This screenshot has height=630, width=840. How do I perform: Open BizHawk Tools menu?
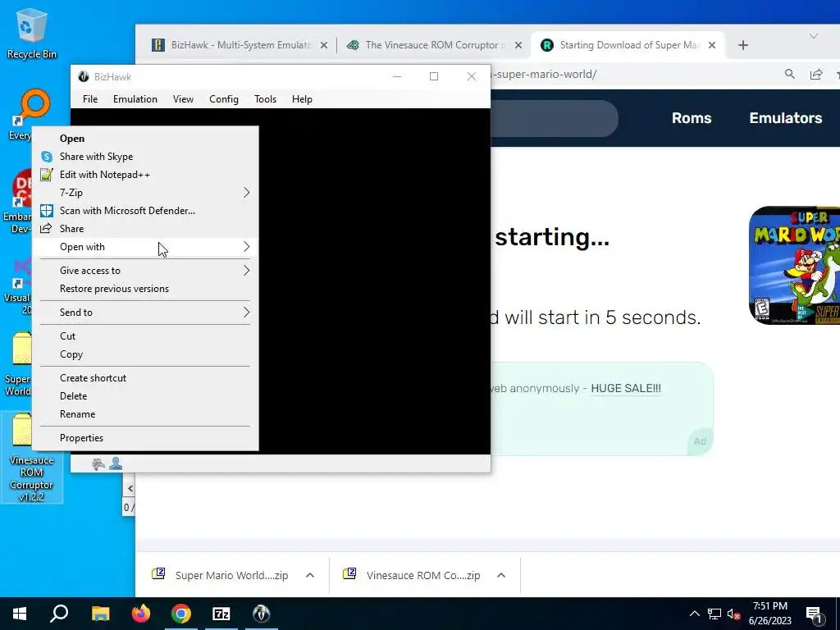tap(265, 99)
